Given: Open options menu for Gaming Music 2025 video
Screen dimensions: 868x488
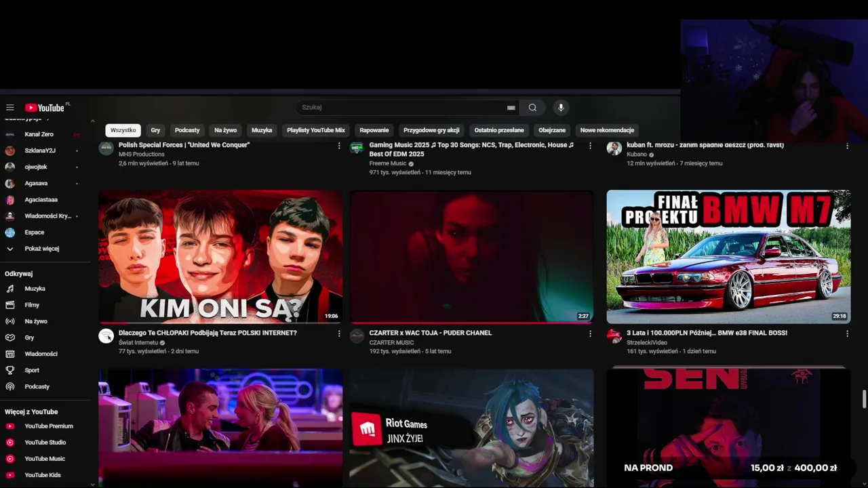Looking at the screenshot, I should coord(590,146).
